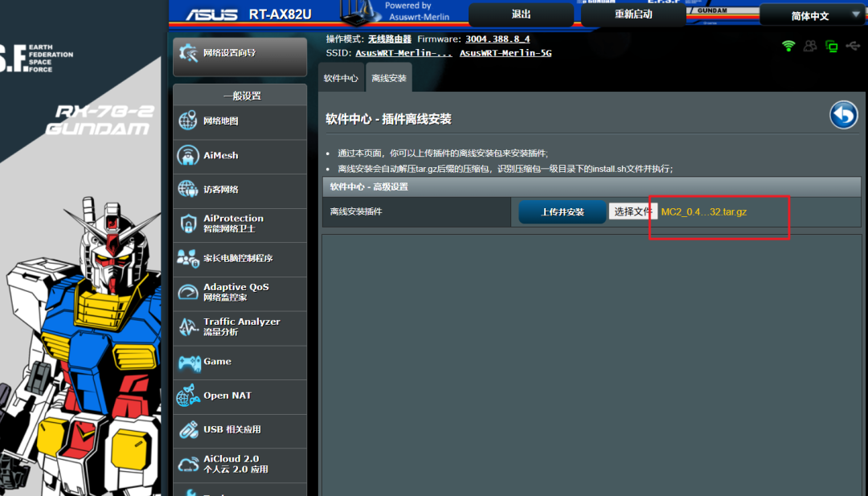Click the AsusWRT-Merlin-5G SSID link

pyautogui.click(x=506, y=52)
